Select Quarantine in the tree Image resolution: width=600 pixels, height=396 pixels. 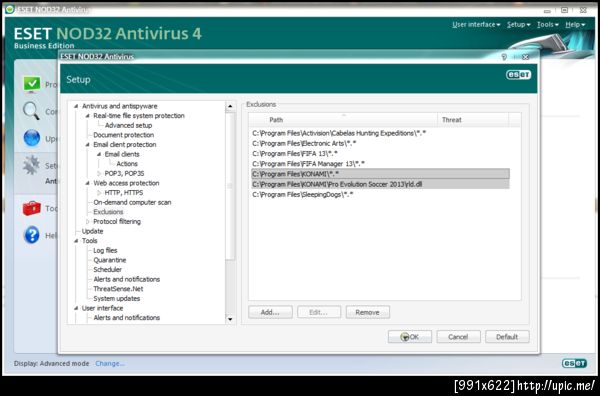pos(109,260)
